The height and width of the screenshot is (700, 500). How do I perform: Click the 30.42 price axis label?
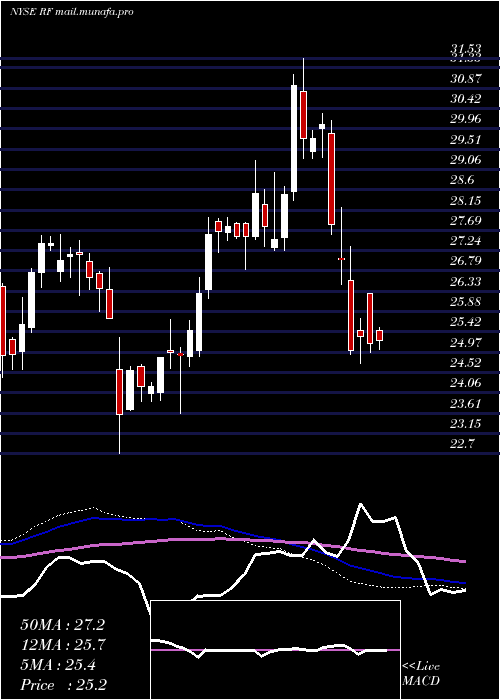pyautogui.click(x=466, y=99)
